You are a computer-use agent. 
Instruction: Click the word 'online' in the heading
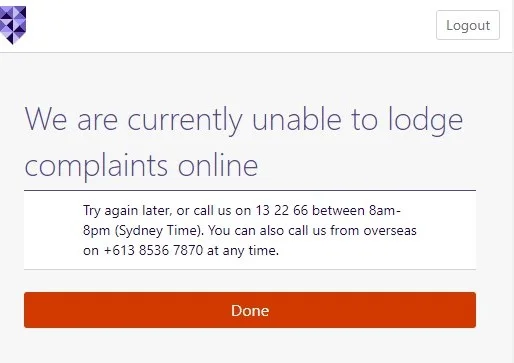218,166
